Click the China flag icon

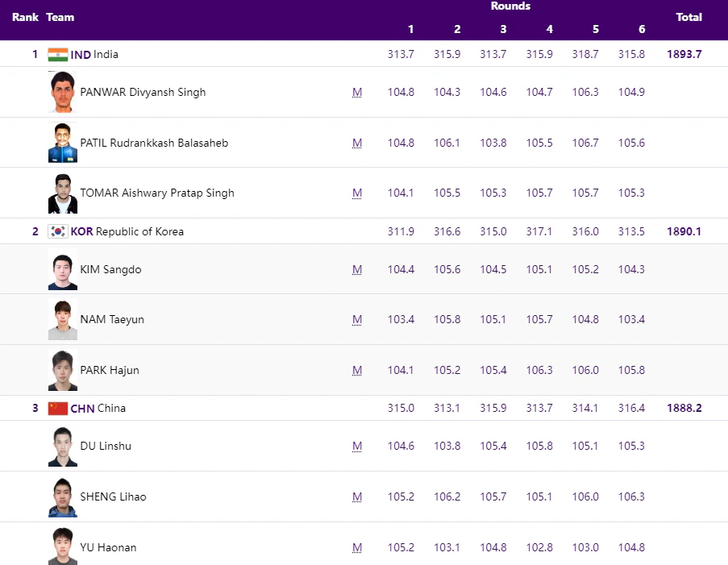pos(57,408)
